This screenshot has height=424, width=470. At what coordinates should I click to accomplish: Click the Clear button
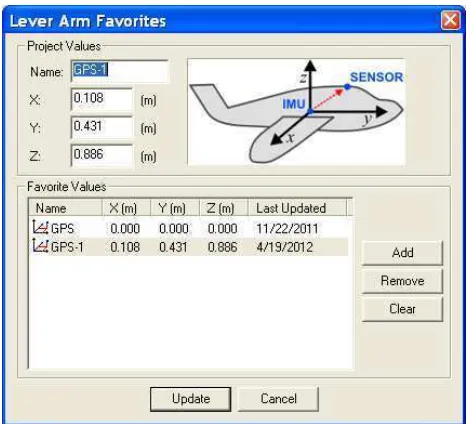click(402, 309)
